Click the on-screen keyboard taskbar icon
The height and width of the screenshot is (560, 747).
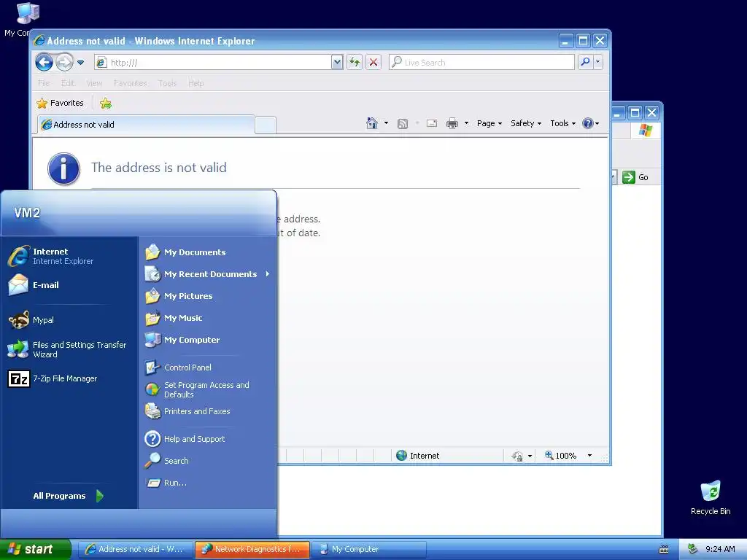(x=664, y=550)
